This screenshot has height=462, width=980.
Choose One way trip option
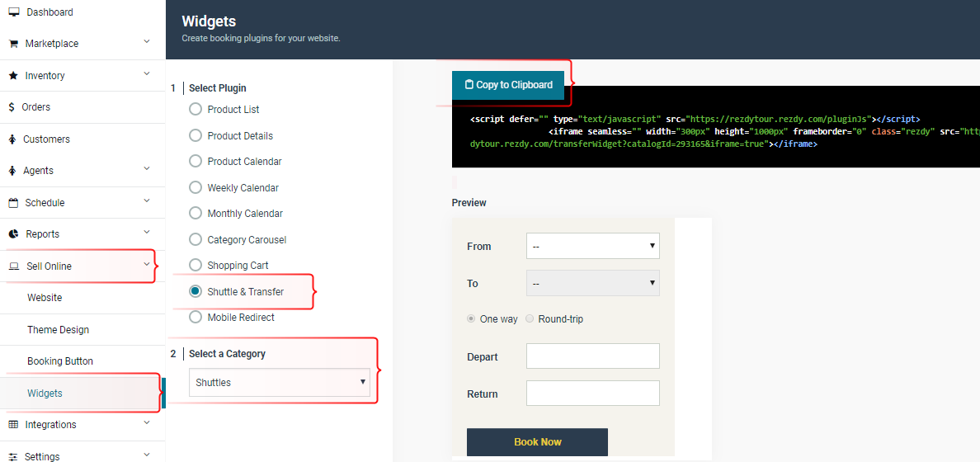[471, 318]
